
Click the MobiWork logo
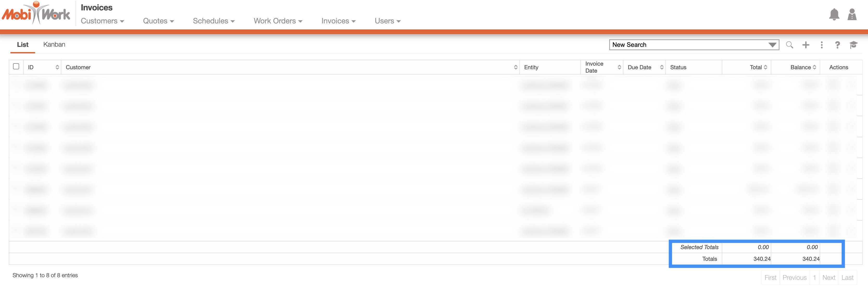point(36,14)
